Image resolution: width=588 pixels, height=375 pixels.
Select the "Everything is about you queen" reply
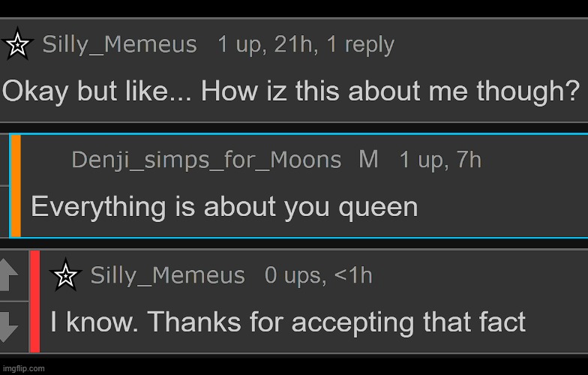click(224, 206)
